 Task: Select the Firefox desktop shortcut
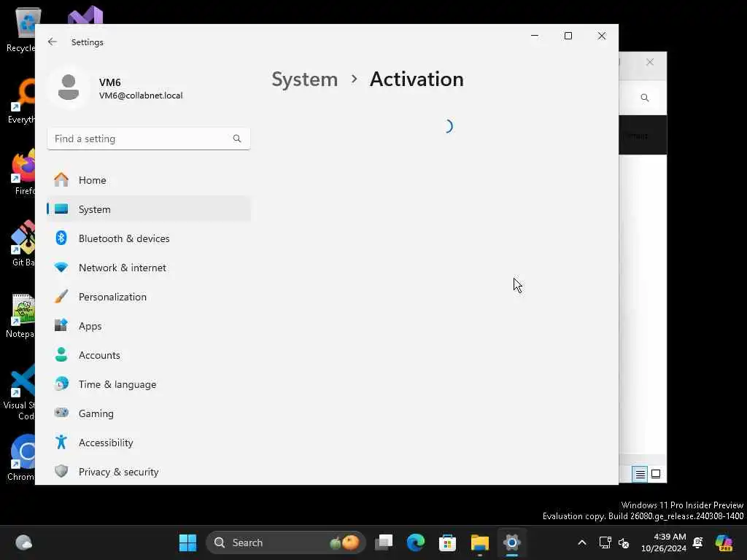click(x=23, y=172)
